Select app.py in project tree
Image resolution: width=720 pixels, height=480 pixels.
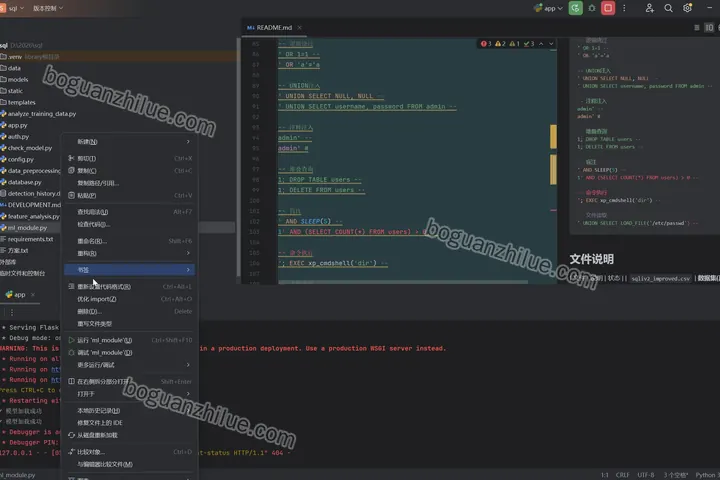[x=17, y=125]
